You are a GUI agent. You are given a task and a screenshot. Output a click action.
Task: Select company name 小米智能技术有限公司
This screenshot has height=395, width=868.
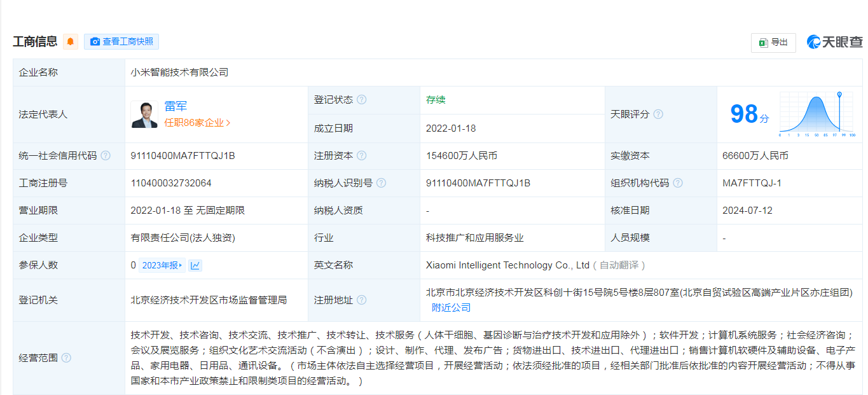179,73
